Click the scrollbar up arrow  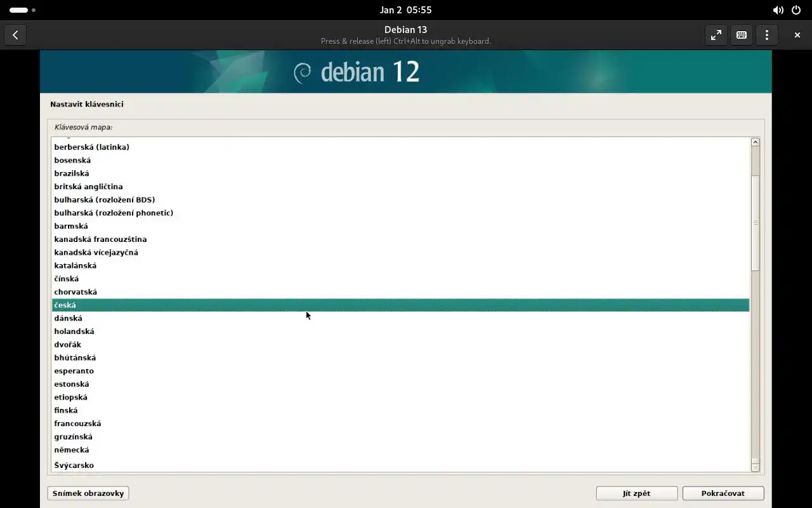[755, 142]
